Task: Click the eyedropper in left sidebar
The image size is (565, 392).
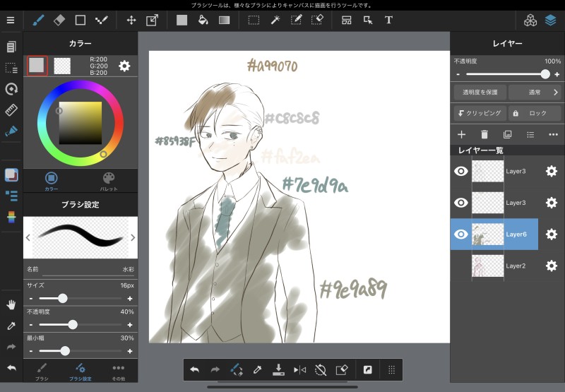Action: coord(11,326)
